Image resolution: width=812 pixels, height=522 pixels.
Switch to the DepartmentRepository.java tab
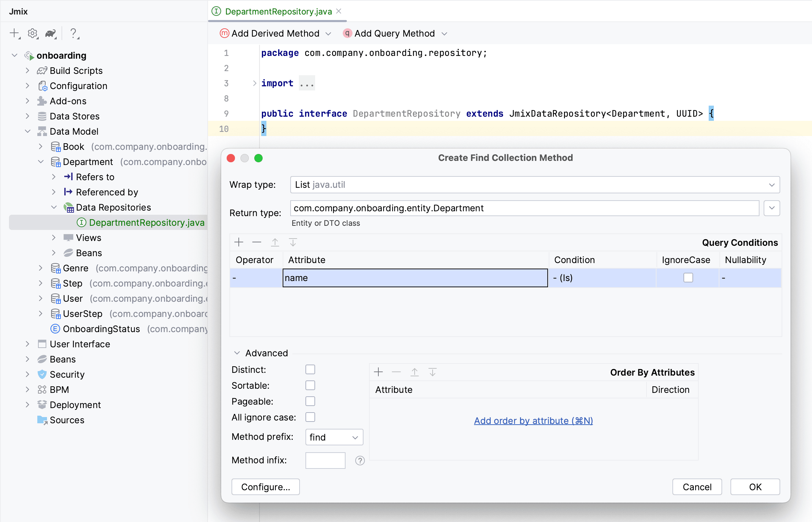(x=278, y=11)
